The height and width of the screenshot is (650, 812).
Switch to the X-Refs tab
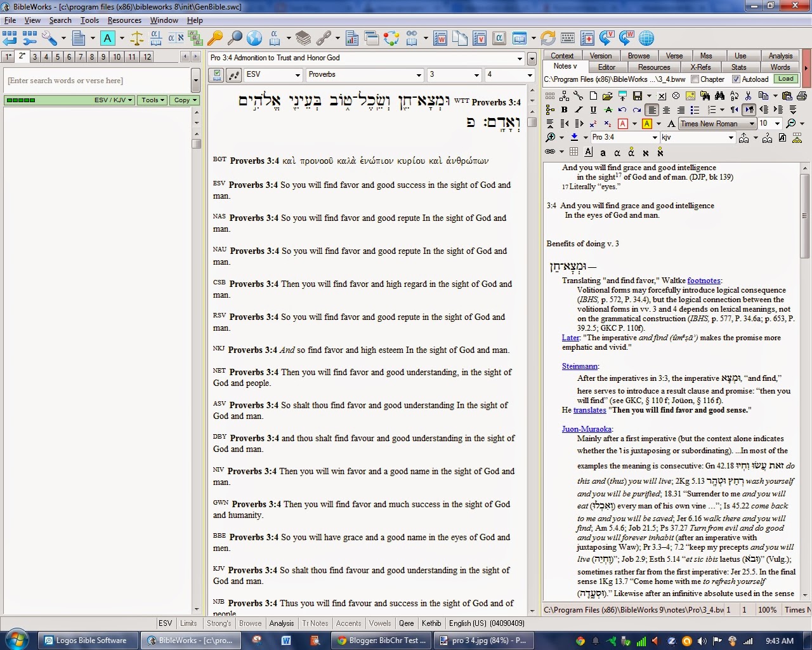700,67
